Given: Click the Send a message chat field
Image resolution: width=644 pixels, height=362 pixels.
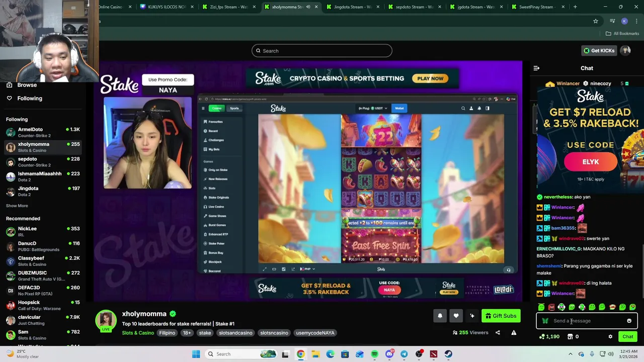Looking at the screenshot, I should [587, 321].
